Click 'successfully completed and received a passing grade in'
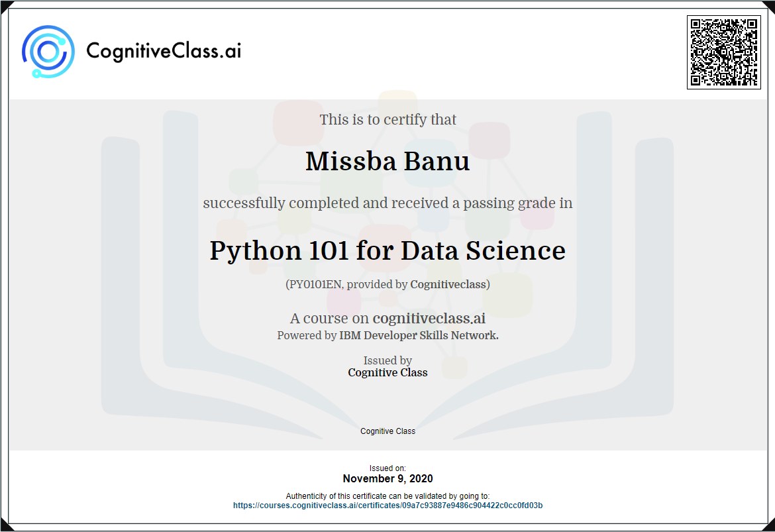 point(387,203)
